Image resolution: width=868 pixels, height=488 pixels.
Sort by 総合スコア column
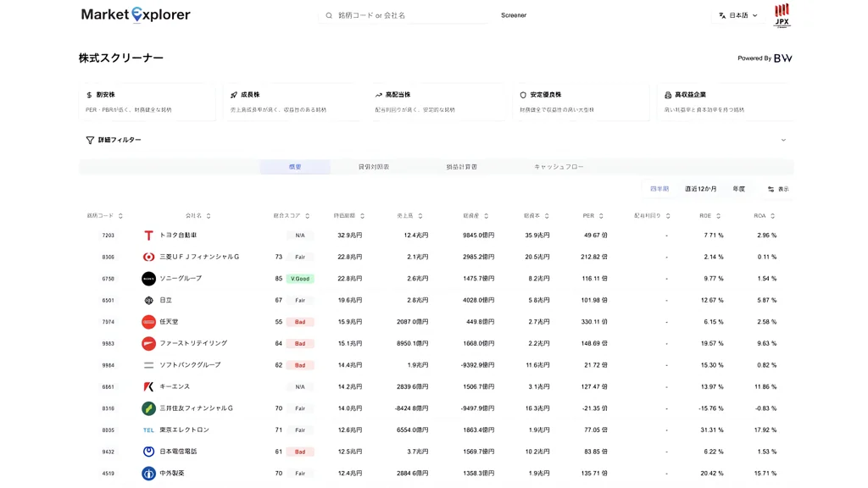pyautogui.click(x=292, y=216)
